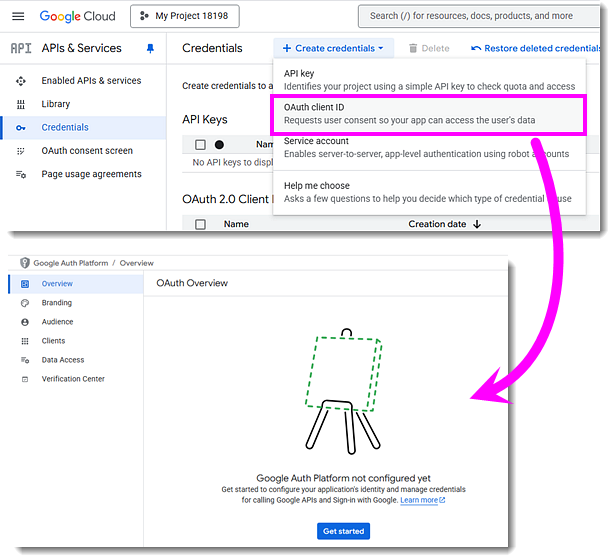Choose Service account option
The height and width of the screenshot is (556, 608).
tap(429, 147)
